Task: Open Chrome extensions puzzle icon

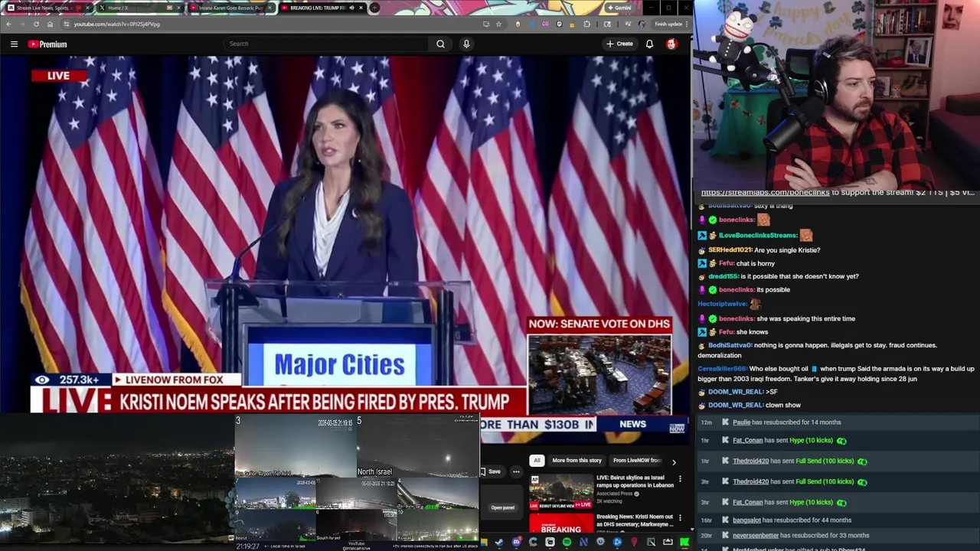Action: tap(586, 24)
